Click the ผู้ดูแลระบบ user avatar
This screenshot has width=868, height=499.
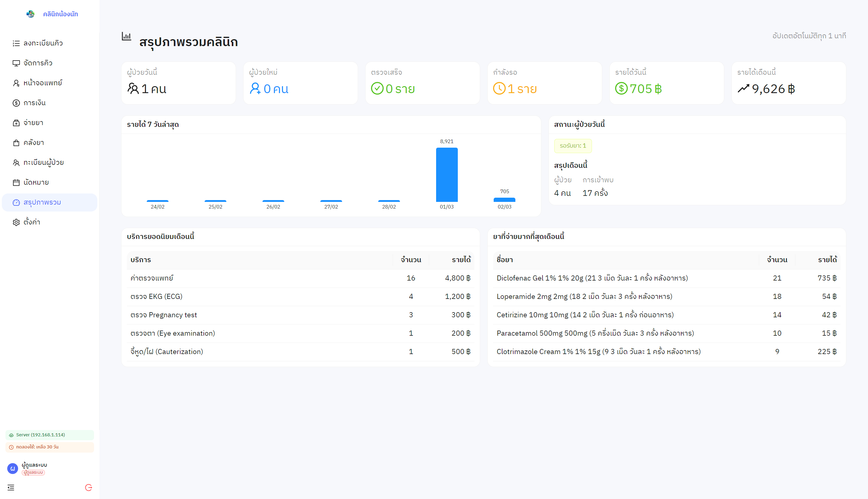tap(13, 468)
